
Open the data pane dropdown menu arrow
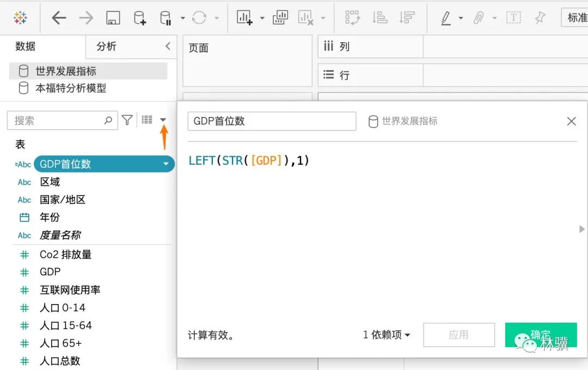[163, 120]
